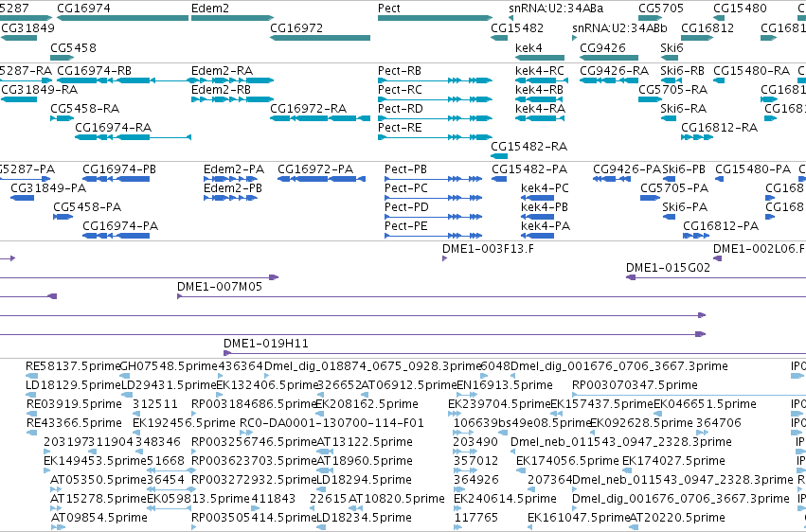Viewport: 806px width, 532px height.
Task: Select the Pect-RB transcript
Action: click(x=435, y=80)
